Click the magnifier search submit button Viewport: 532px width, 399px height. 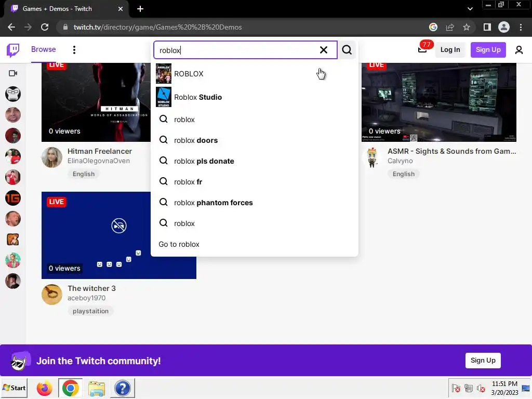[x=347, y=50]
